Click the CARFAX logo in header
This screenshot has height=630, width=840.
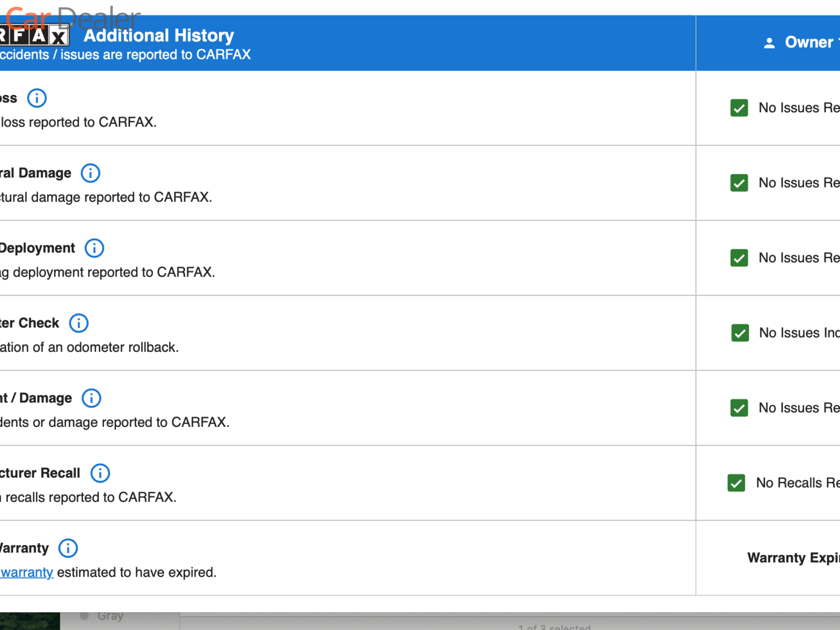click(x=35, y=36)
